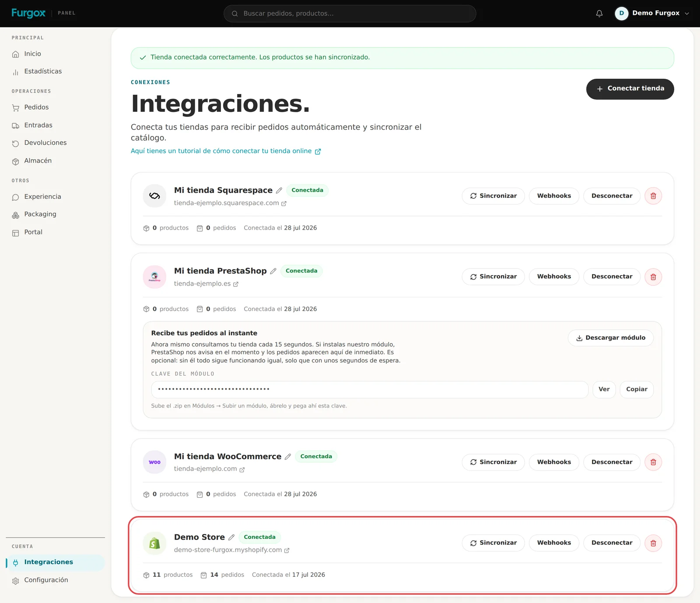Image resolution: width=700 pixels, height=603 pixels.
Task: Click the Conectar tienda button
Action: coord(630,89)
